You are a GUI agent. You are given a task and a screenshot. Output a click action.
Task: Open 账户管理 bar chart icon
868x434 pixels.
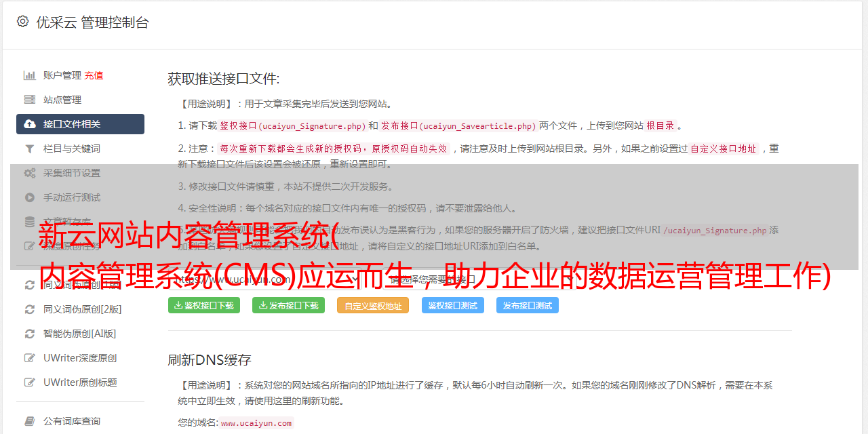[30, 75]
